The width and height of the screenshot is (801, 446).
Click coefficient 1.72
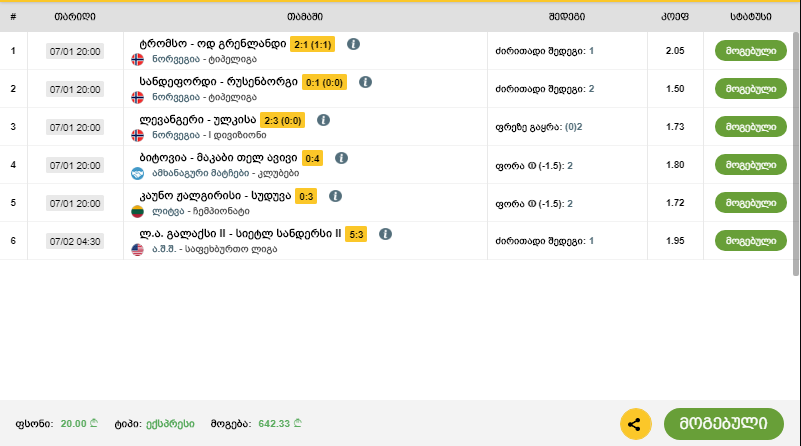point(675,203)
